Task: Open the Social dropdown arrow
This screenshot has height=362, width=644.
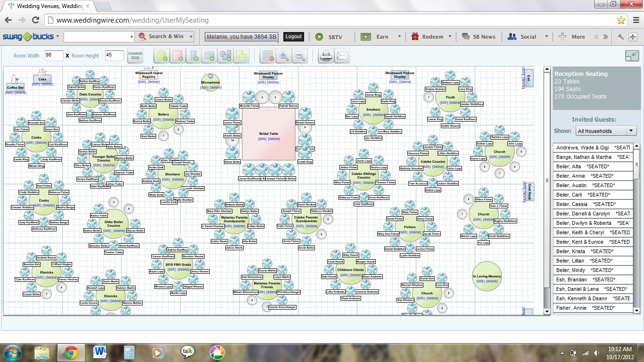Action: click(547, 36)
